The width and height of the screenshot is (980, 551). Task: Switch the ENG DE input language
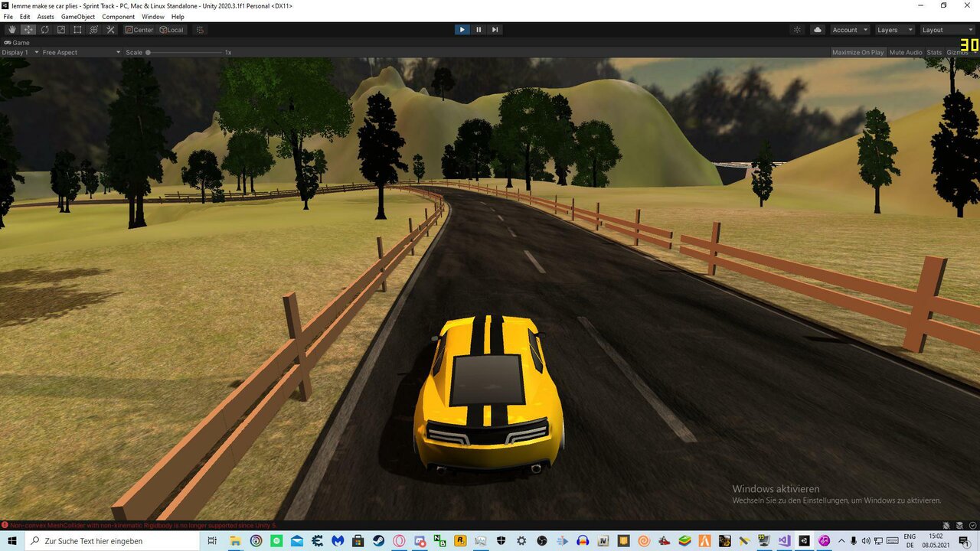coord(910,541)
